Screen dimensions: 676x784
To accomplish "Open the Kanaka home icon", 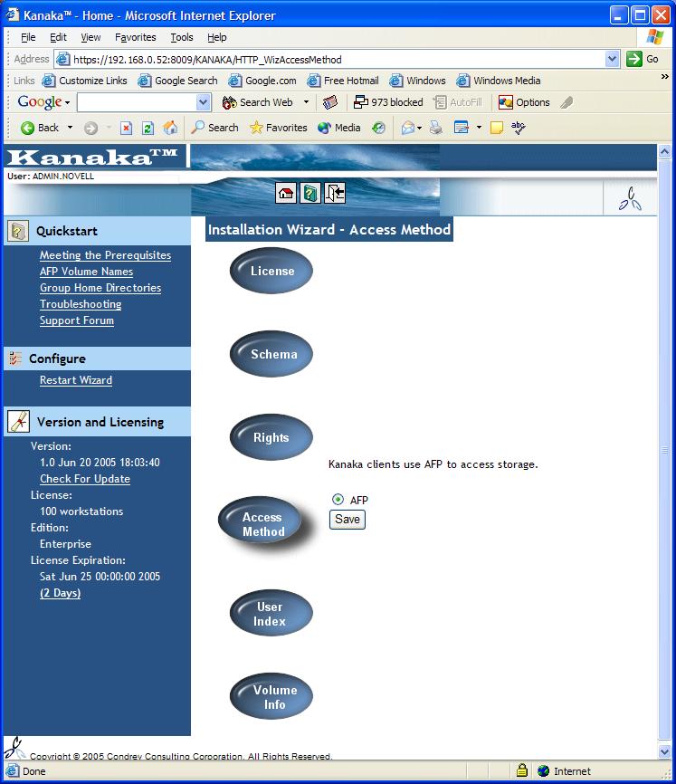I will [286, 193].
